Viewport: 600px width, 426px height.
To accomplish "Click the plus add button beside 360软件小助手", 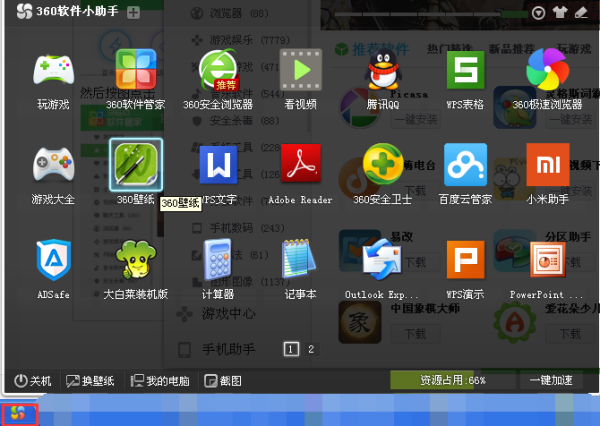I will (x=133, y=13).
